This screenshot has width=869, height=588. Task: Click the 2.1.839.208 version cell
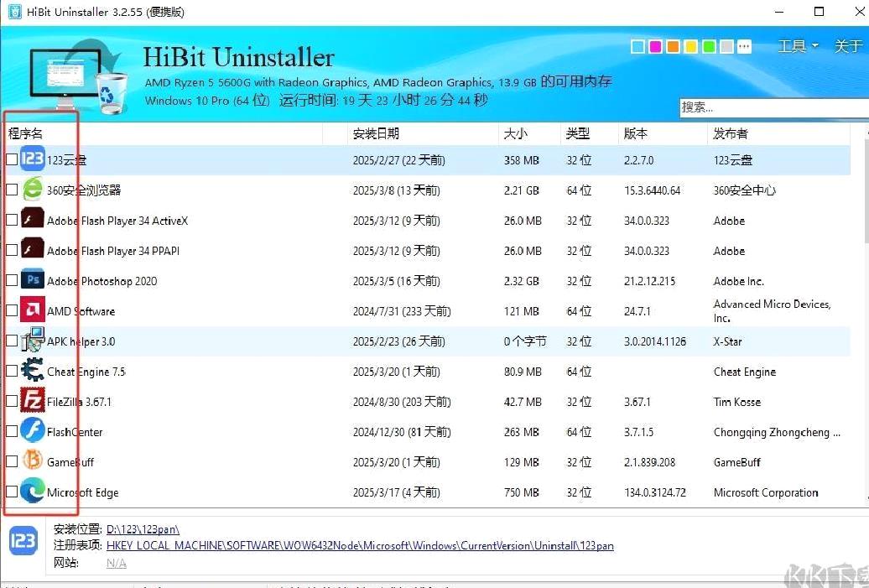click(x=649, y=462)
